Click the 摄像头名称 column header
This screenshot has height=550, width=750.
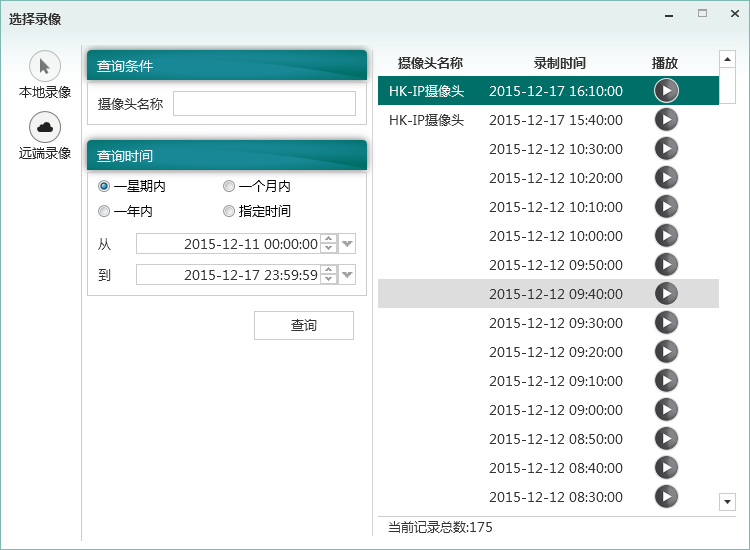tap(430, 63)
